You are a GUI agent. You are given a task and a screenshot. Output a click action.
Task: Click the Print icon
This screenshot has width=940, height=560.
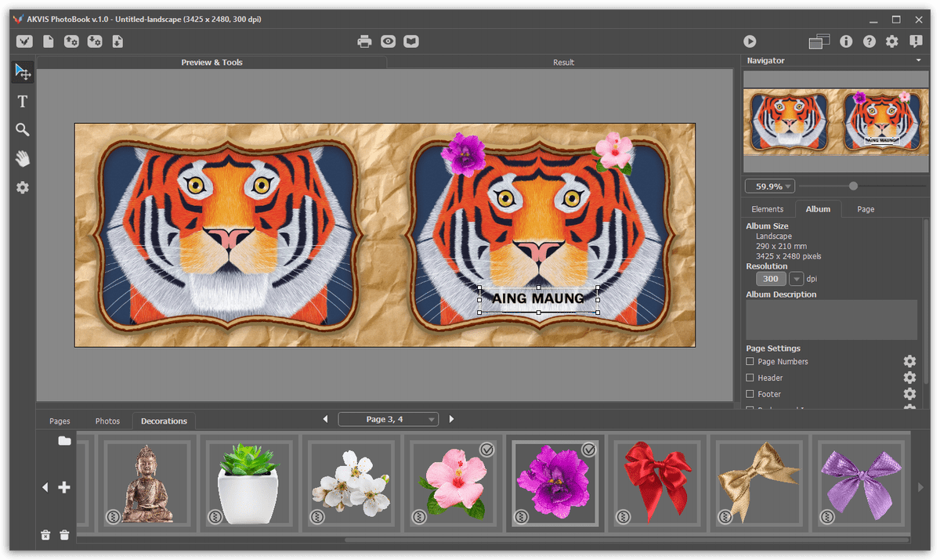tap(364, 42)
